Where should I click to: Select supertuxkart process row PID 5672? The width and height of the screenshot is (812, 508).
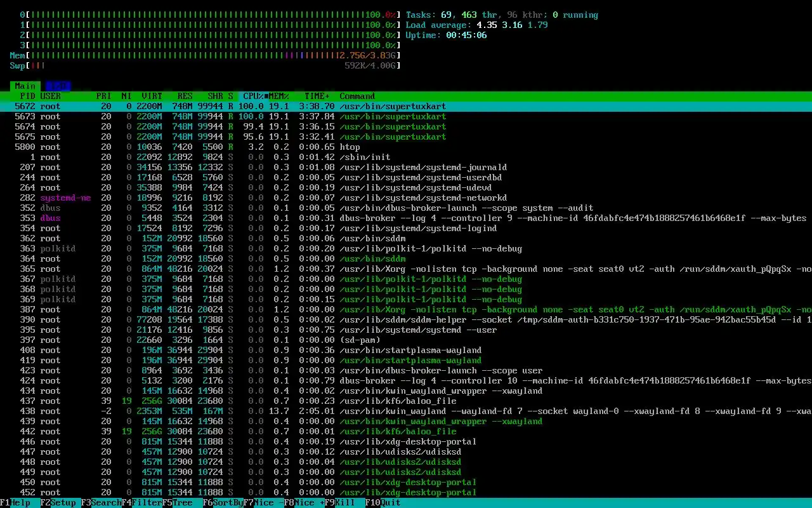[x=406, y=106]
